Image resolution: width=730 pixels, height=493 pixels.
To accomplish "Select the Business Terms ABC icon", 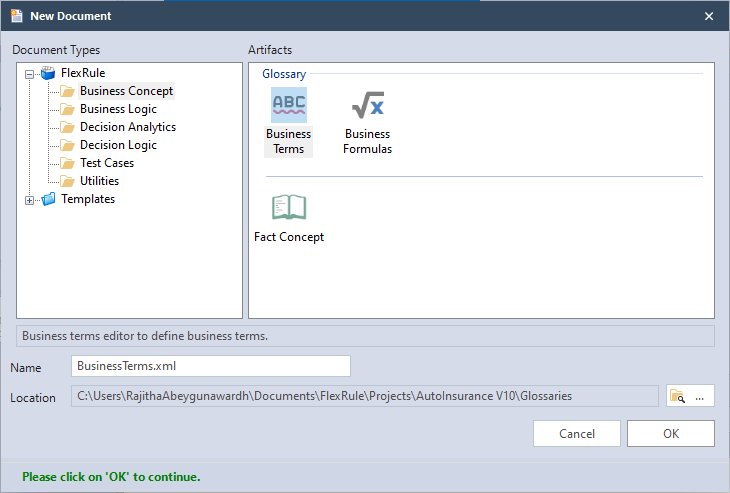I will pyautogui.click(x=289, y=105).
